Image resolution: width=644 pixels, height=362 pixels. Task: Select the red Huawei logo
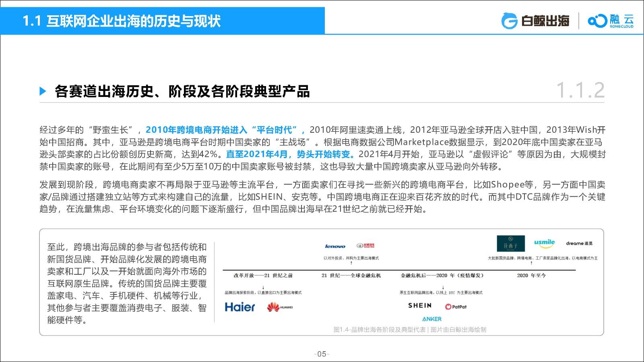coord(280,307)
